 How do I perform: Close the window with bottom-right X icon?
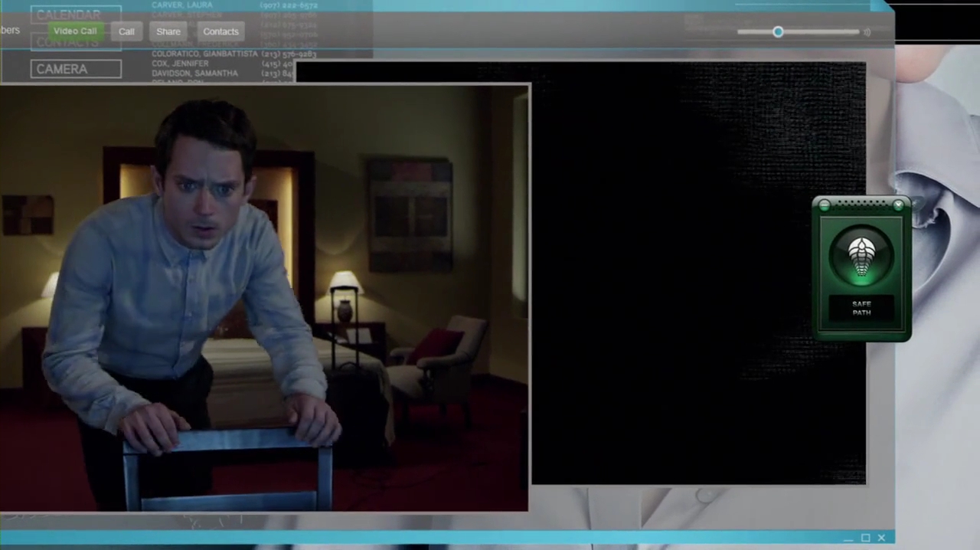pos(881,538)
